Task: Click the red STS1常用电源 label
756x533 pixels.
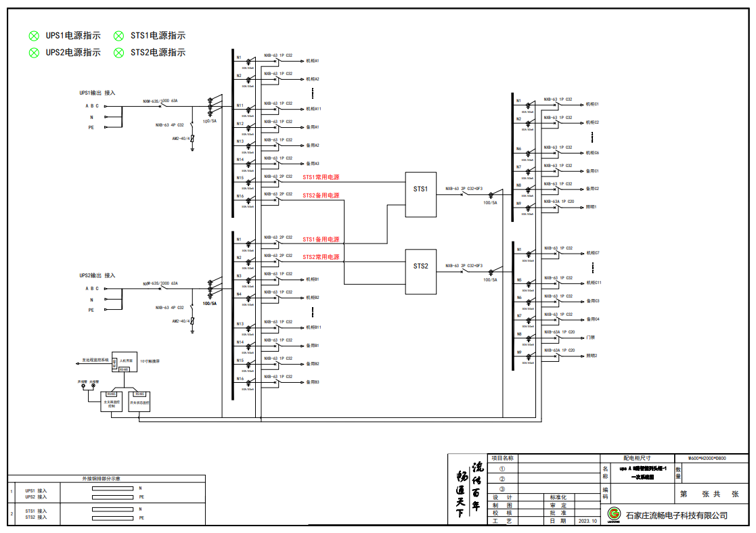Action: 321,177
